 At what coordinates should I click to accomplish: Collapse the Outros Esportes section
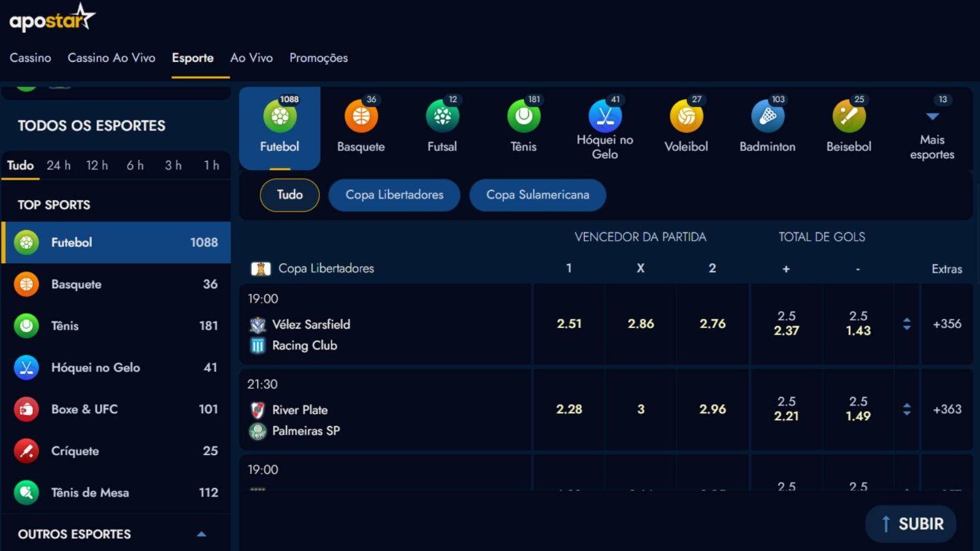click(x=201, y=534)
